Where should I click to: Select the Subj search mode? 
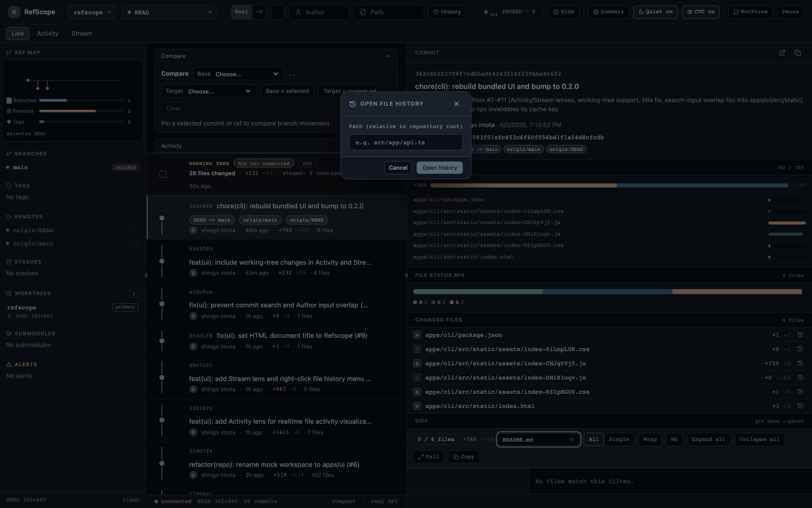click(x=241, y=12)
